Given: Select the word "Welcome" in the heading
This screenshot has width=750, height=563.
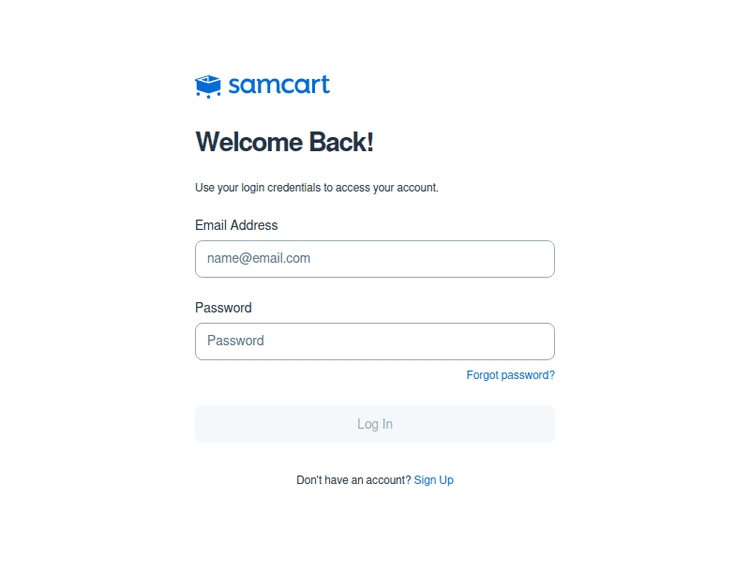Looking at the screenshot, I should pos(249,142).
